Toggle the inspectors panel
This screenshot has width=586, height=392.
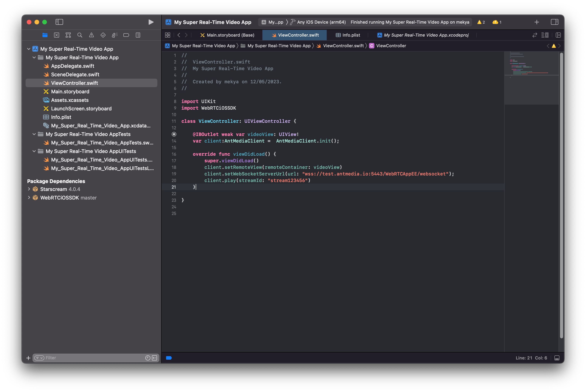point(555,22)
